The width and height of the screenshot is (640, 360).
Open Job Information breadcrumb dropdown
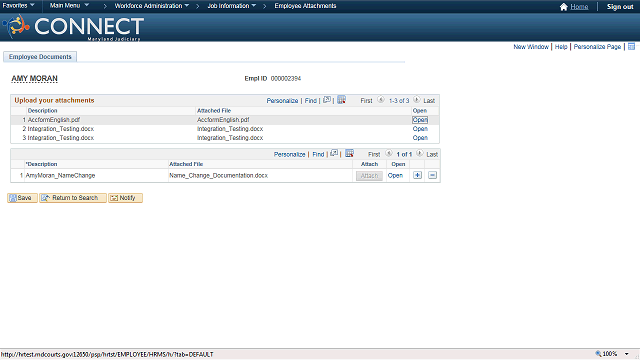[231, 6]
